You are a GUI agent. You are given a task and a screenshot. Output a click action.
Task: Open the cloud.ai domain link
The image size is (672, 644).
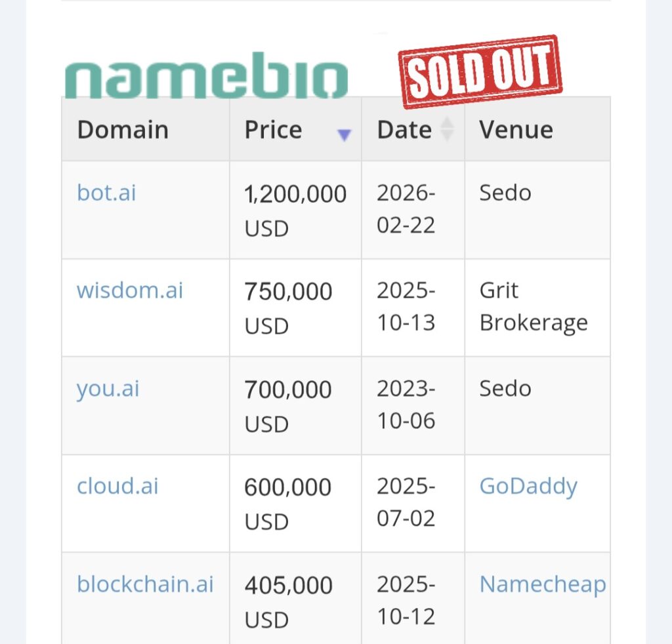(117, 486)
